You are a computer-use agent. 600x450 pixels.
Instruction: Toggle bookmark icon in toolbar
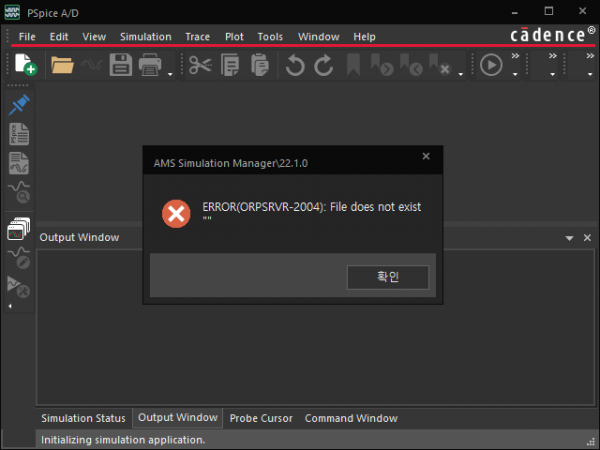[x=353, y=64]
